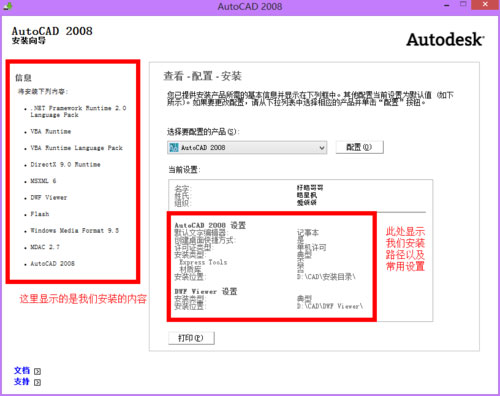Viewport: 500px width, 396px height.
Task: Select the 'VBA Runtime' list entry
Action: pyautogui.click(x=51, y=131)
